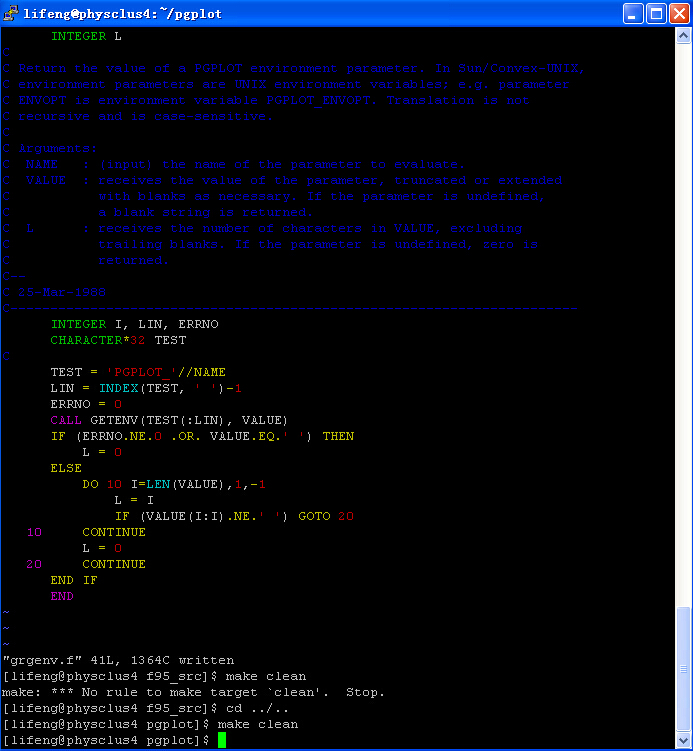Click the command 'cd ../..'
This screenshot has width=693, height=751.
(x=257, y=708)
